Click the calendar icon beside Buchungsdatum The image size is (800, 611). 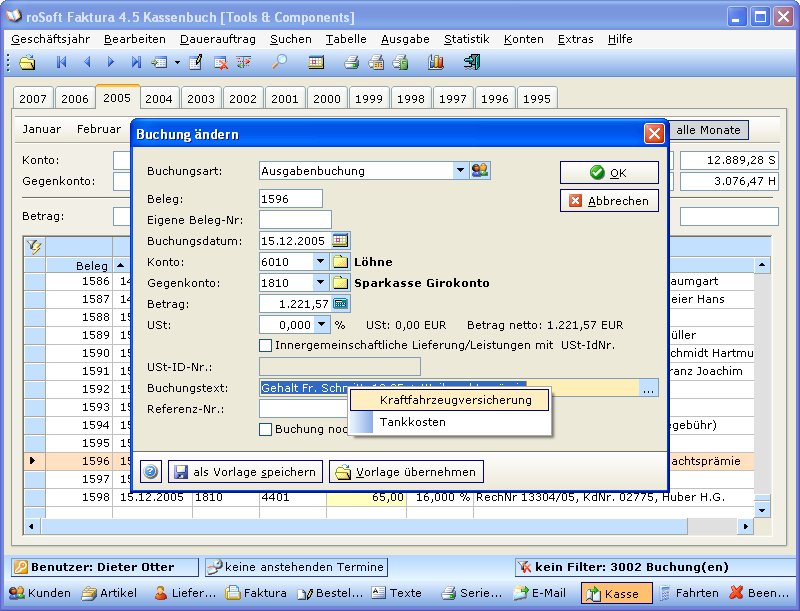pyautogui.click(x=341, y=240)
